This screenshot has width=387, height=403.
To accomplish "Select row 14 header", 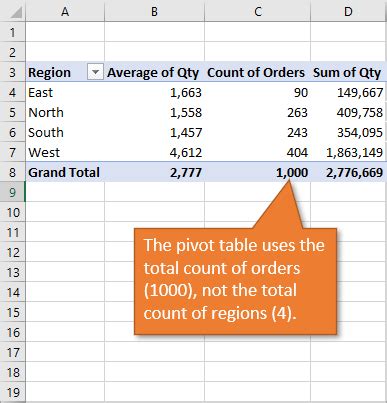I will 13,292.
